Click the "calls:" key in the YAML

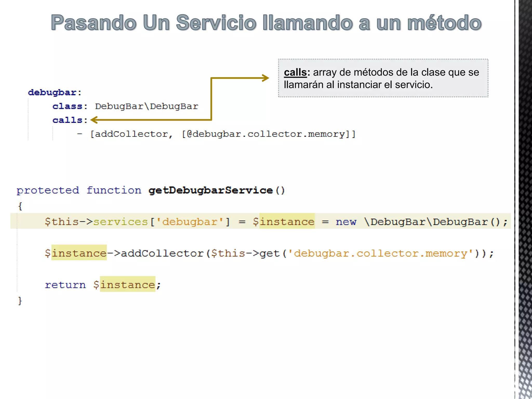[70, 120]
